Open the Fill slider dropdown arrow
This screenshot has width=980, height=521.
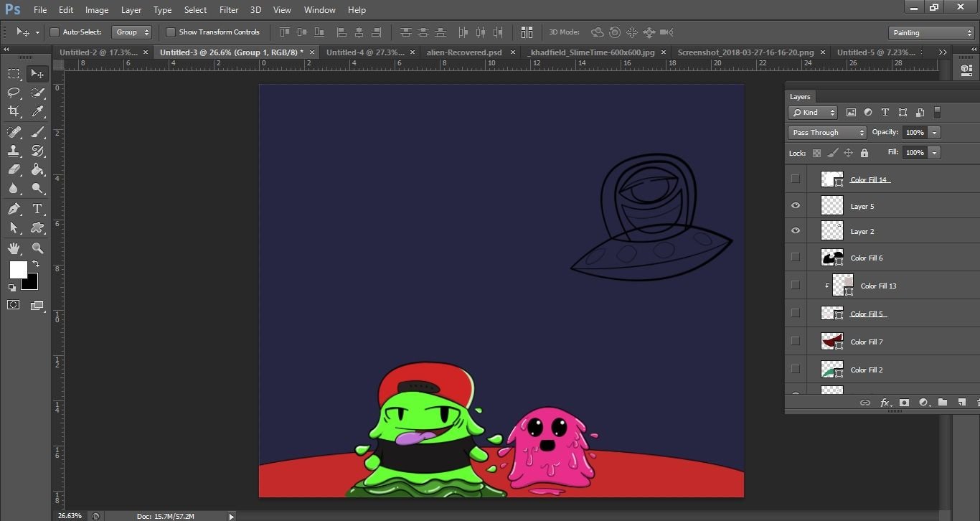coord(934,153)
